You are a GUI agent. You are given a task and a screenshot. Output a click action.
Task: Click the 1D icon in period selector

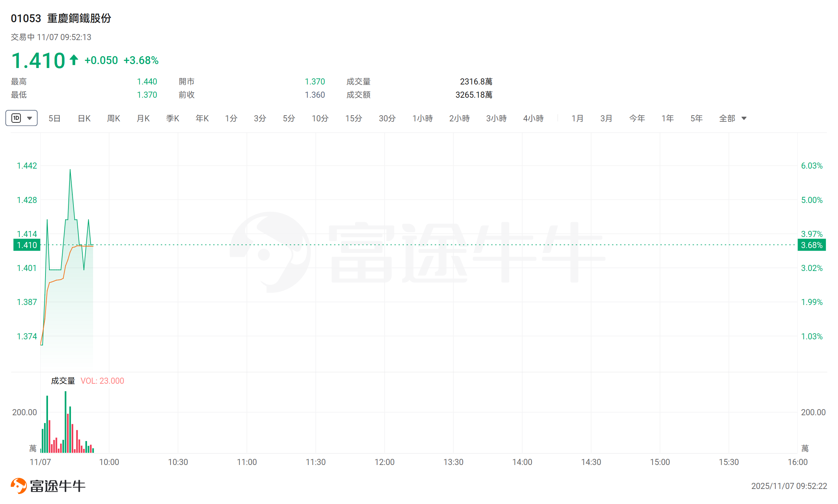[16, 118]
